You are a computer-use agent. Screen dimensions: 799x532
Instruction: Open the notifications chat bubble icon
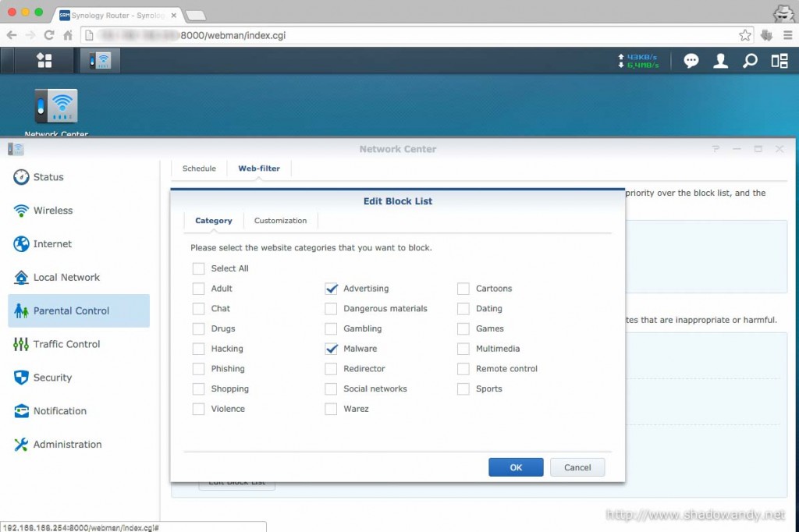[x=691, y=61]
